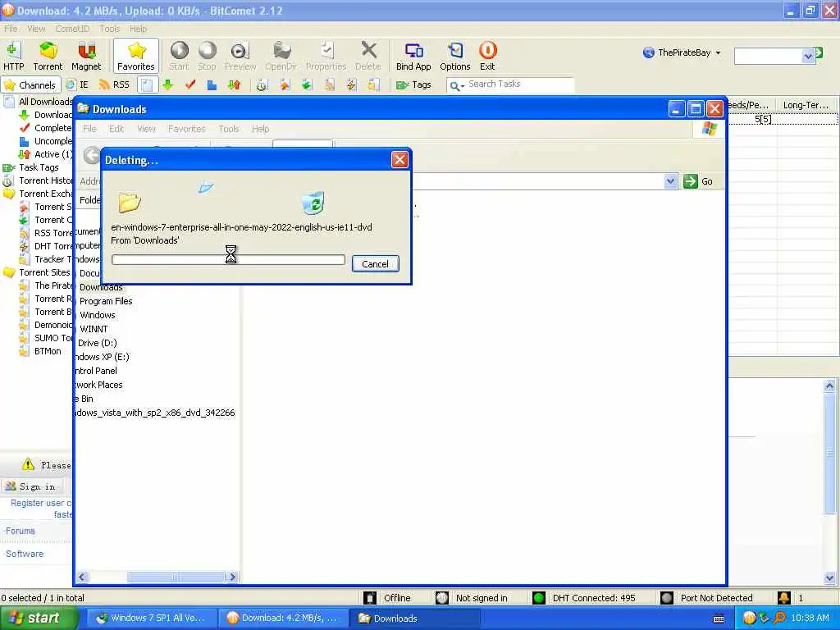This screenshot has width=840, height=630.
Task: Switch to Downloads taskbar button
Action: 415,619
